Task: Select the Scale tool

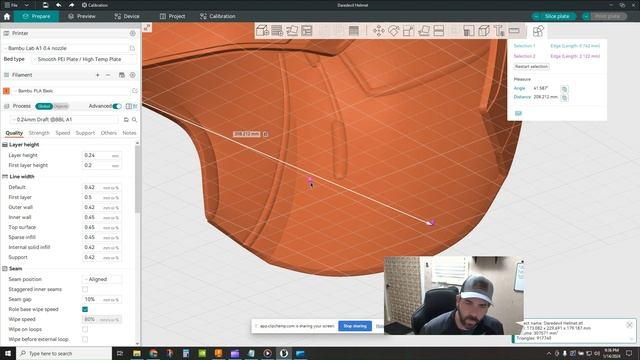Action: click(409, 31)
